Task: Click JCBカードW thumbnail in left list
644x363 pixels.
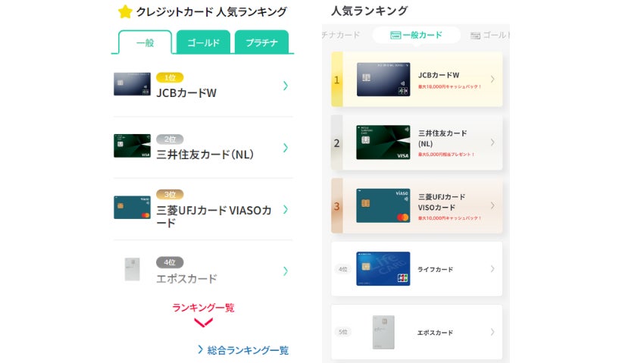Action: [x=127, y=84]
